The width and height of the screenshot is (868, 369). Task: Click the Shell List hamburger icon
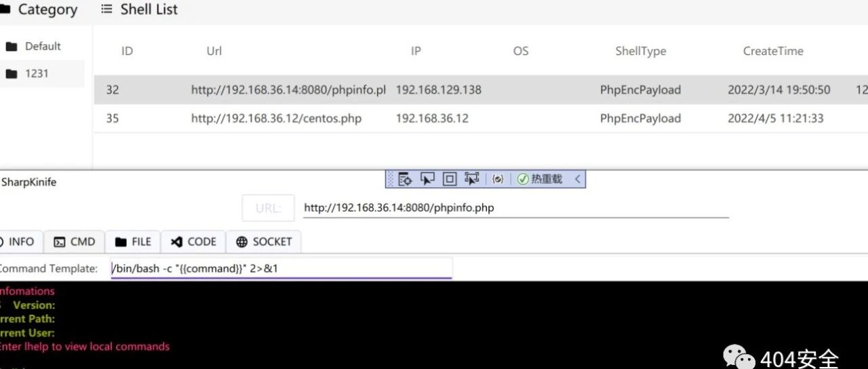106,9
